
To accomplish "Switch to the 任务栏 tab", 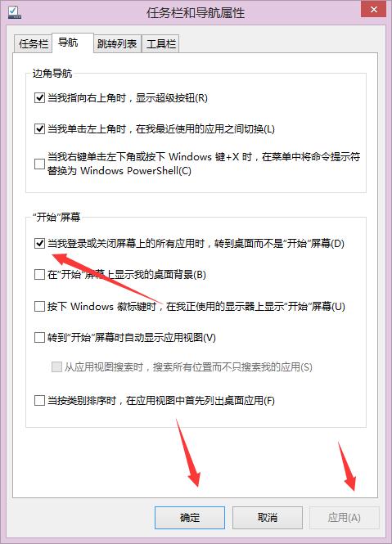I will [x=33, y=44].
